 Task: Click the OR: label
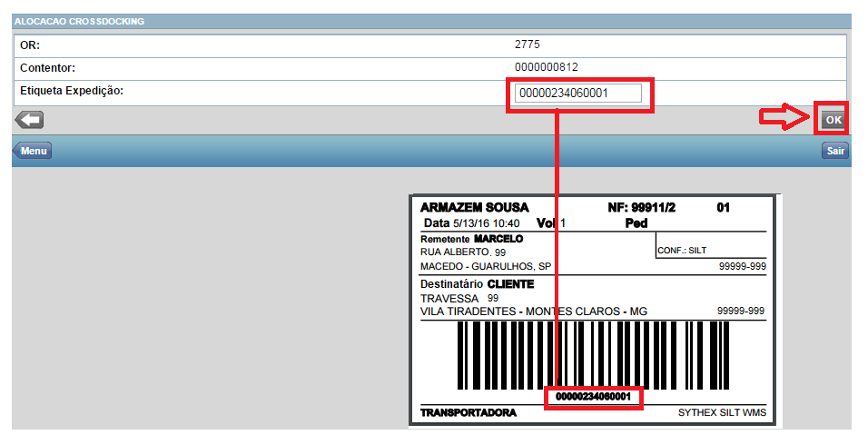click(30, 45)
